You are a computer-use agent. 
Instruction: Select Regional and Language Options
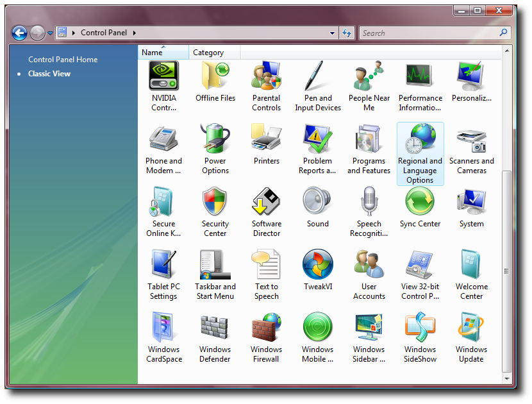420,154
